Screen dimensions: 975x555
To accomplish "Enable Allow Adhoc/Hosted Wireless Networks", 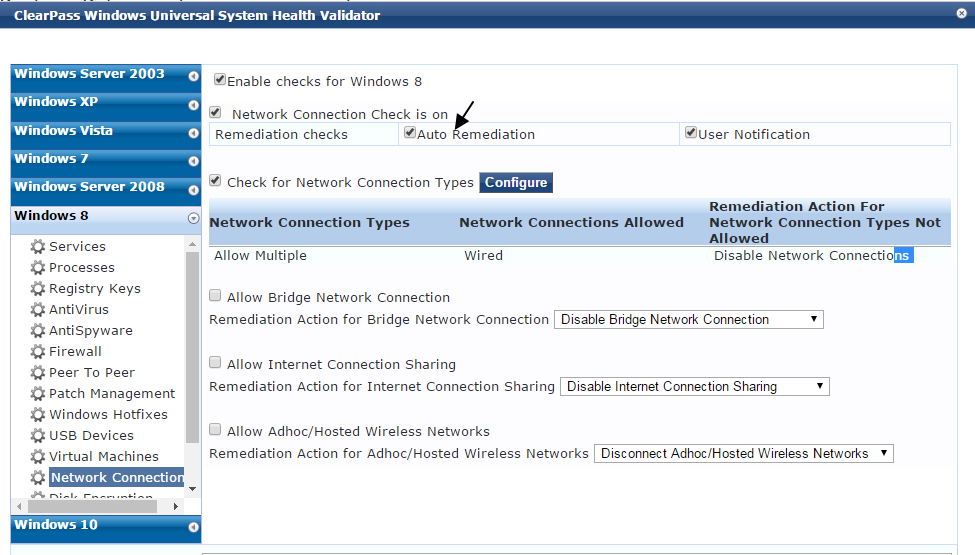I will point(215,429).
